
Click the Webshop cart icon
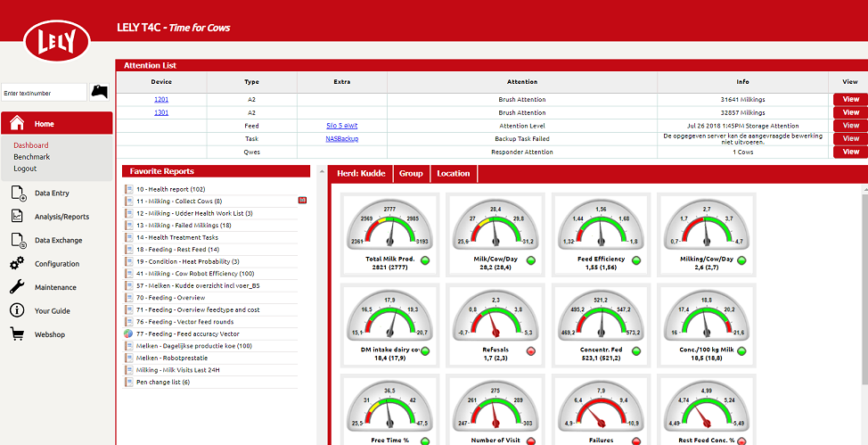[17, 334]
